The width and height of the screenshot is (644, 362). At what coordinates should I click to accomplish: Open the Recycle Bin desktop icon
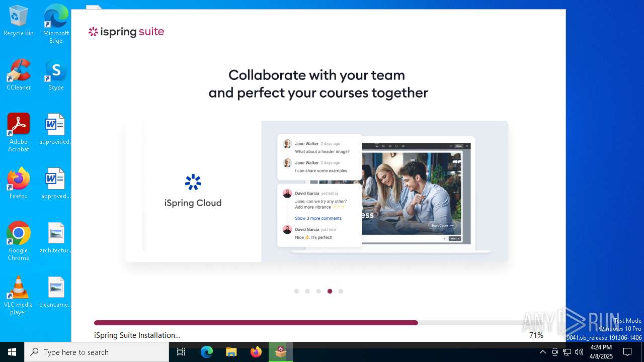(x=19, y=21)
